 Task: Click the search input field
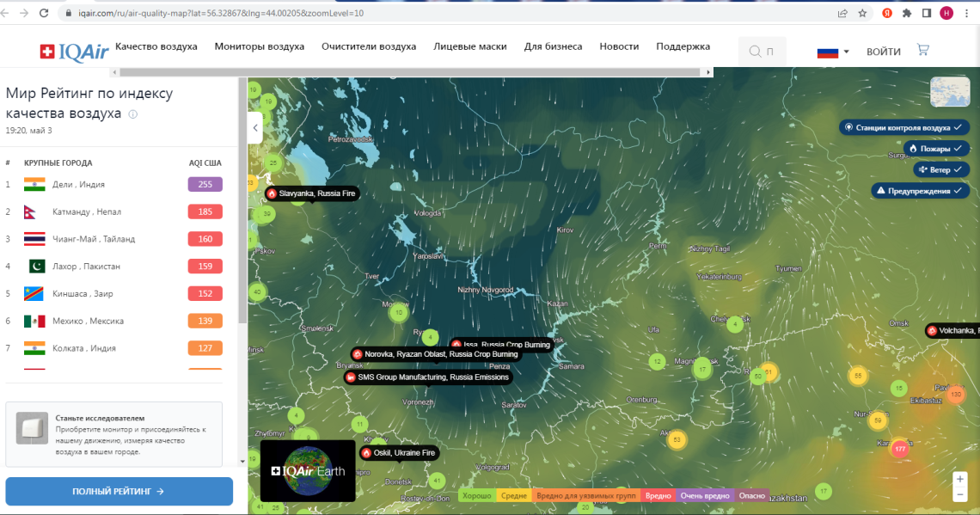pos(763,52)
